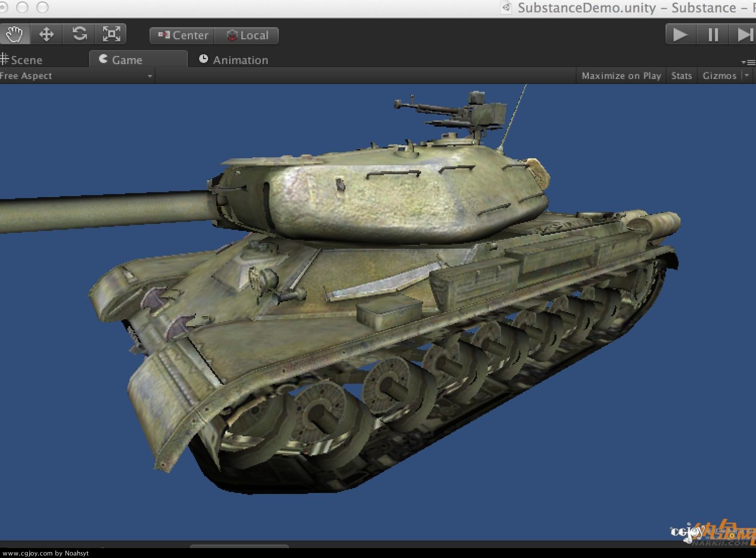Show the Stats overlay
This screenshot has width=756, height=558.
coord(682,76)
